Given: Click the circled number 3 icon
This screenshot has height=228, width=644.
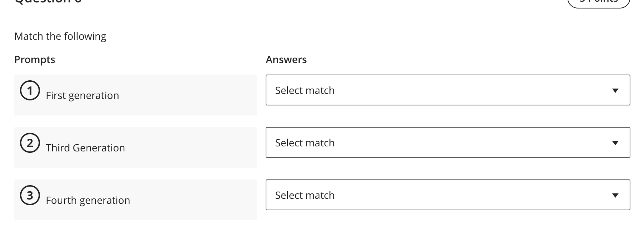Looking at the screenshot, I should pos(30,196).
